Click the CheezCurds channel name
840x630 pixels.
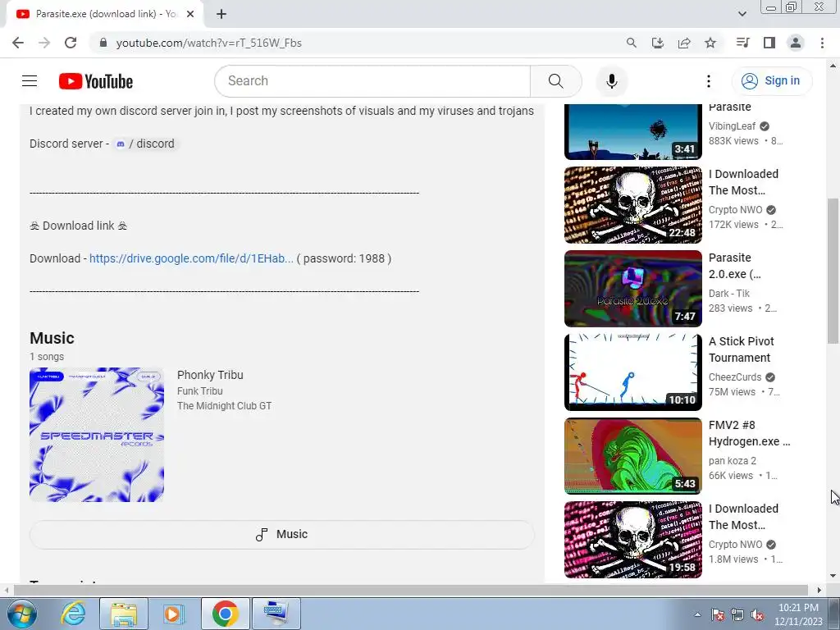pyautogui.click(x=735, y=377)
